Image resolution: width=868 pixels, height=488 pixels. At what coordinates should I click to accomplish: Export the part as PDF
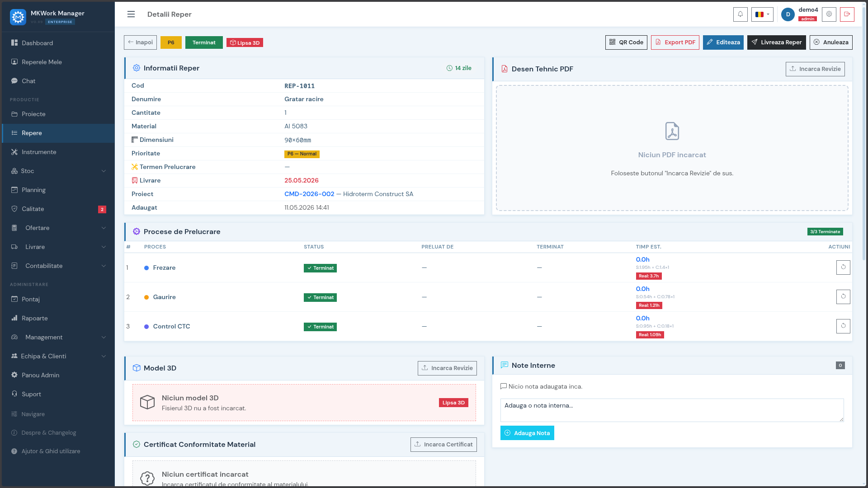tap(675, 42)
